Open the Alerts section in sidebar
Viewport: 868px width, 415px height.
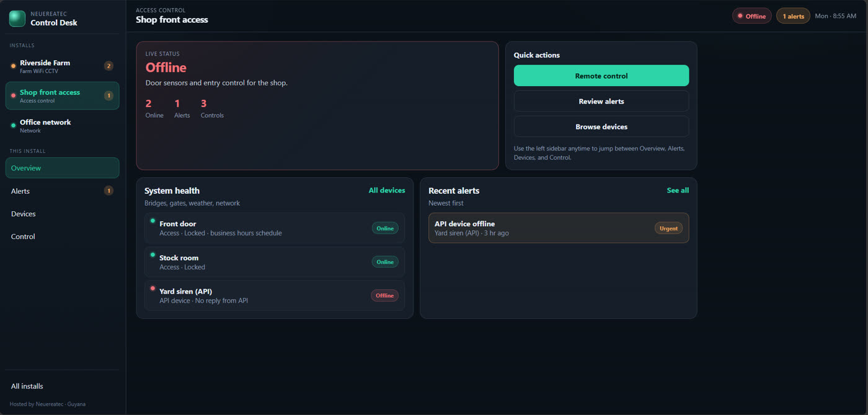[x=62, y=191]
